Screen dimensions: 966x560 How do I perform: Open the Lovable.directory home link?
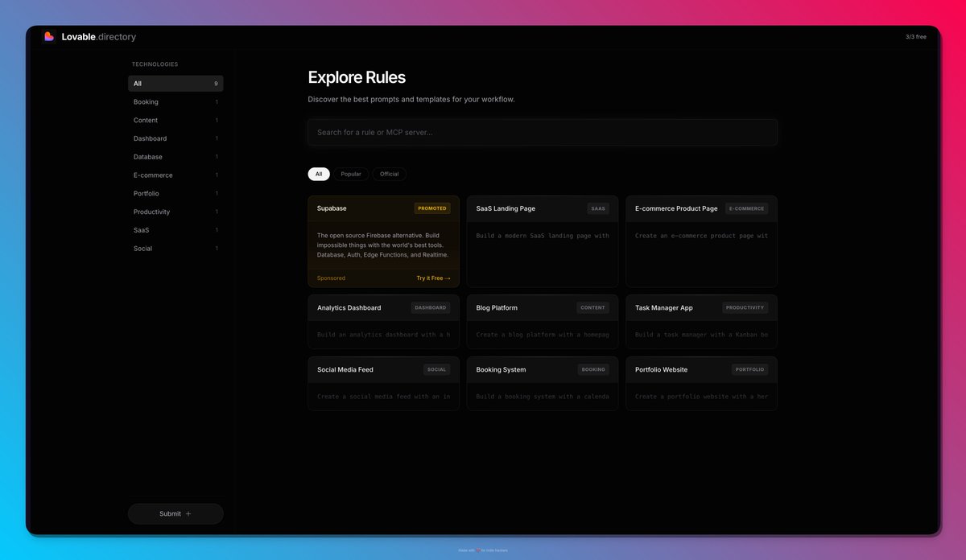coord(98,37)
